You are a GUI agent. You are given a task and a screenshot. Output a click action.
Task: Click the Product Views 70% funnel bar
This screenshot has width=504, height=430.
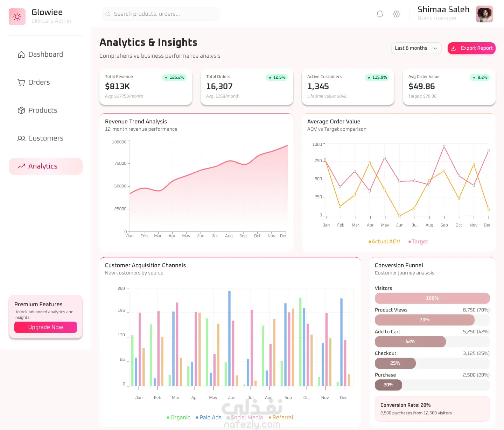425,320
